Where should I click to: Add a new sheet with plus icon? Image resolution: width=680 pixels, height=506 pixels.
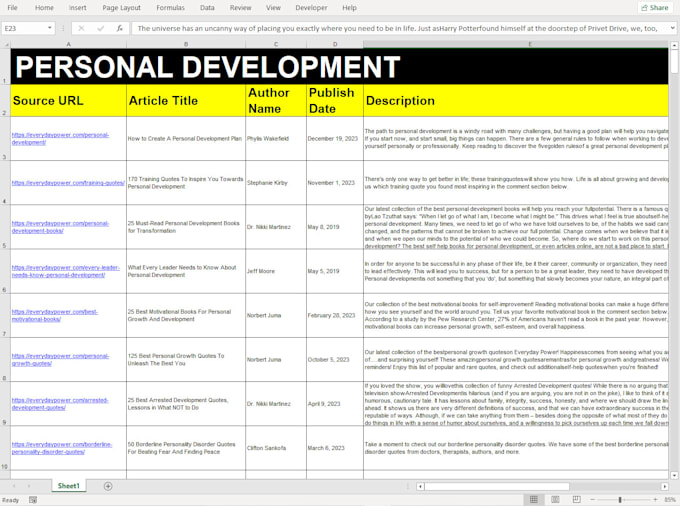[108, 486]
